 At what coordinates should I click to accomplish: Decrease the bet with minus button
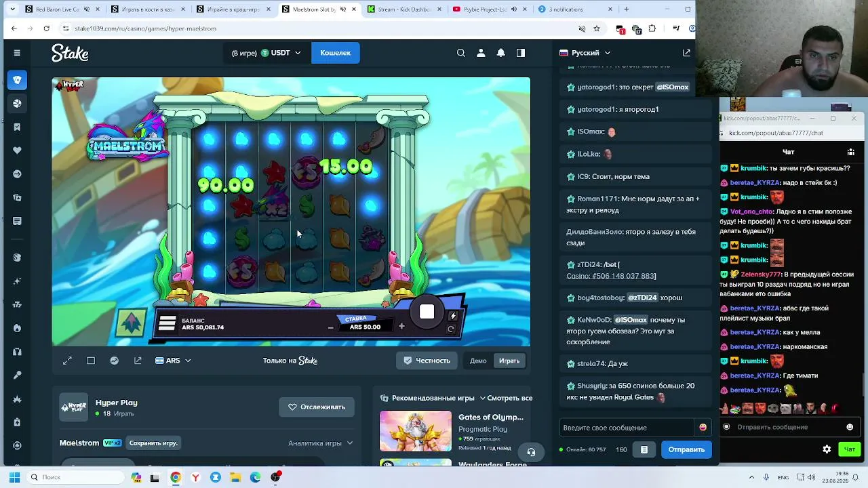click(330, 327)
